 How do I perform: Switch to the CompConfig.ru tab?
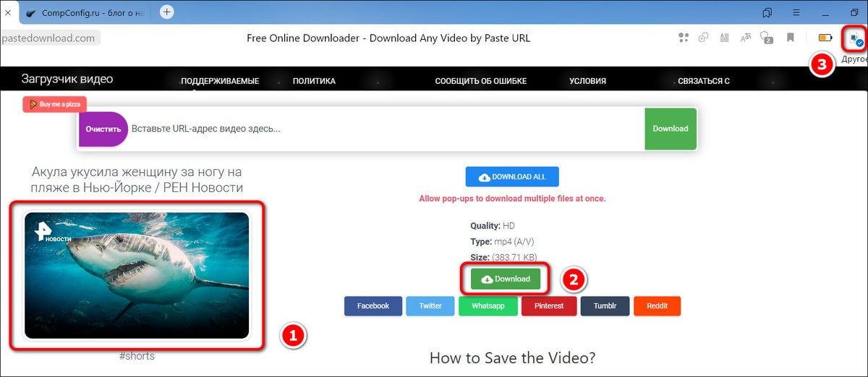tap(86, 13)
